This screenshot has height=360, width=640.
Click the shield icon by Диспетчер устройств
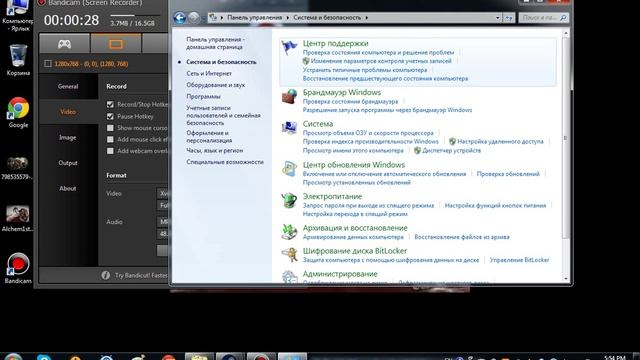(417, 150)
